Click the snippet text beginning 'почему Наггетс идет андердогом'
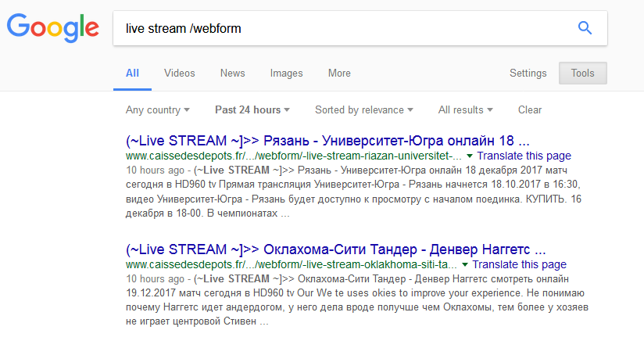This screenshot has width=644, height=348. click(x=357, y=307)
